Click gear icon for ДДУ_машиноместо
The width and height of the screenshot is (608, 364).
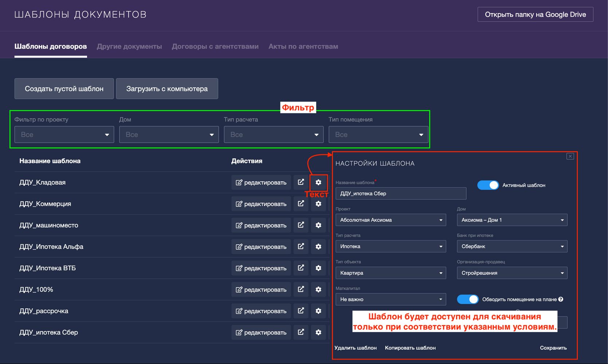point(318,225)
